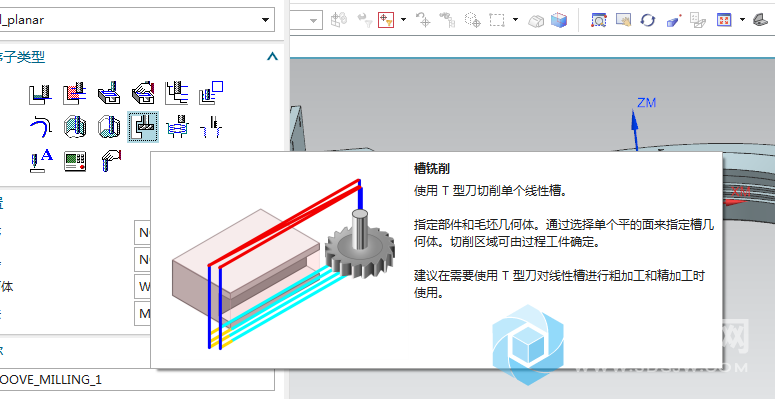Open the rectangle selection method arrow
This screenshot has width=775, height=399.
coord(516,20)
